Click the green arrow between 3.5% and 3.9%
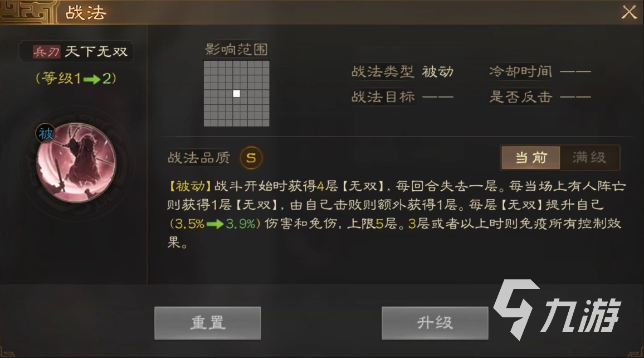Viewport: 644px width, 358px height. [x=215, y=224]
